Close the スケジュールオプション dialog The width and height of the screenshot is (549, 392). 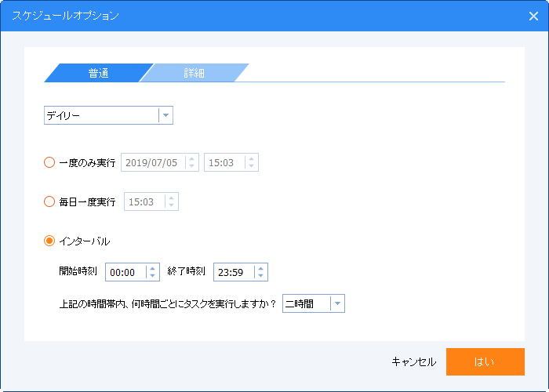533,16
